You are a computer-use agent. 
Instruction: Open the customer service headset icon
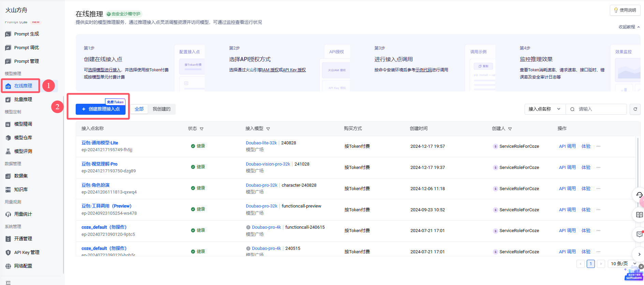639,195
